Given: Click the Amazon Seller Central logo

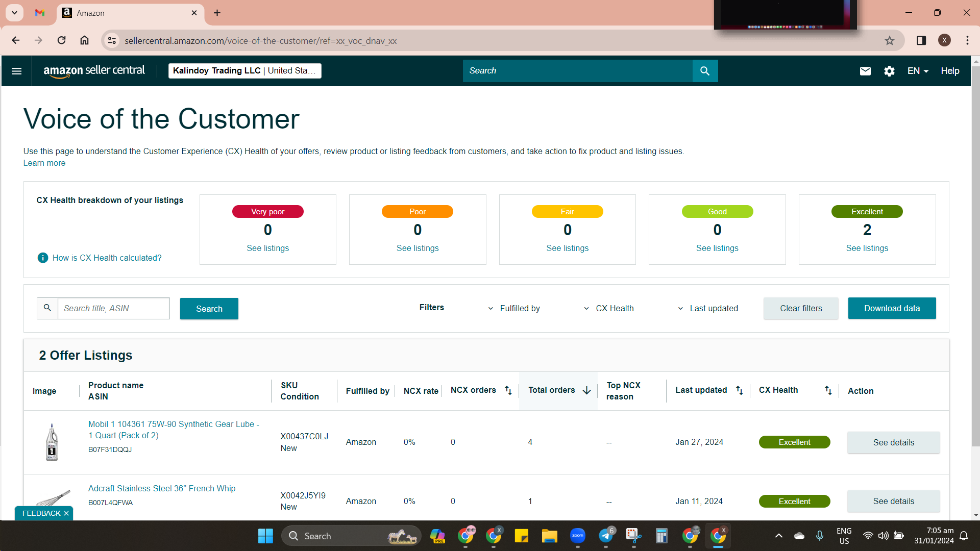Looking at the screenshot, I should pos(94,71).
